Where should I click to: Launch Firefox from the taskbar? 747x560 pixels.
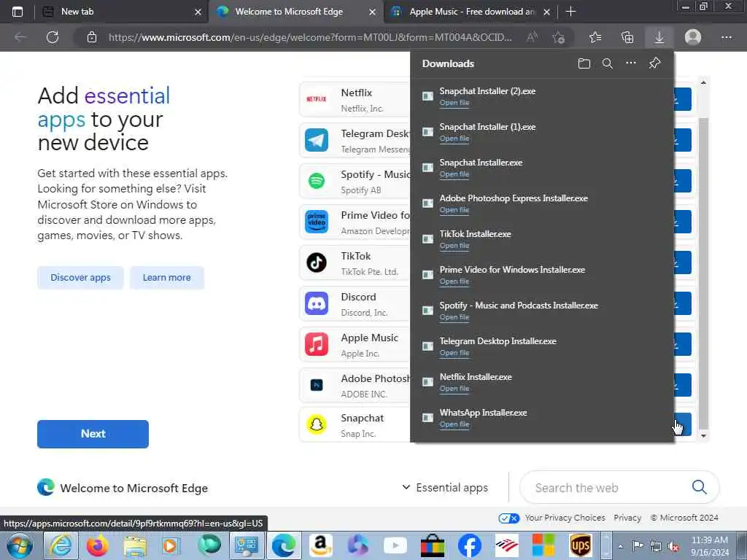[97, 545]
